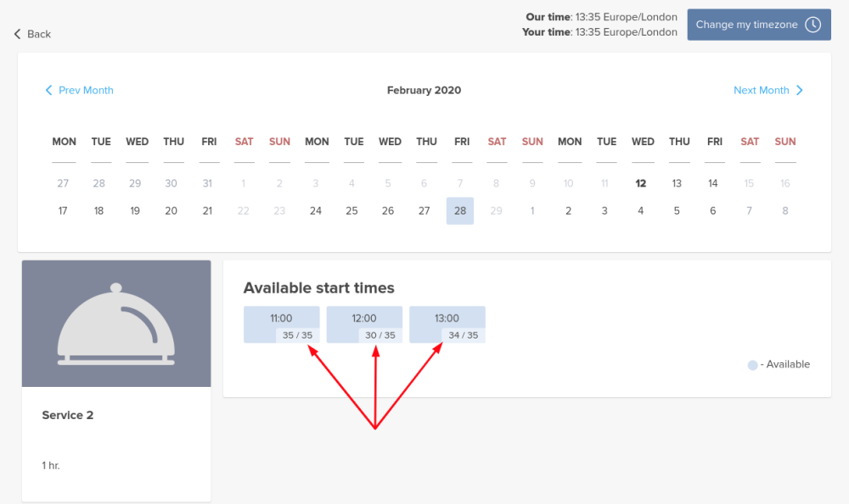The width and height of the screenshot is (849, 504).
Task: Select the 11:00 start time slot
Action: click(281, 318)
